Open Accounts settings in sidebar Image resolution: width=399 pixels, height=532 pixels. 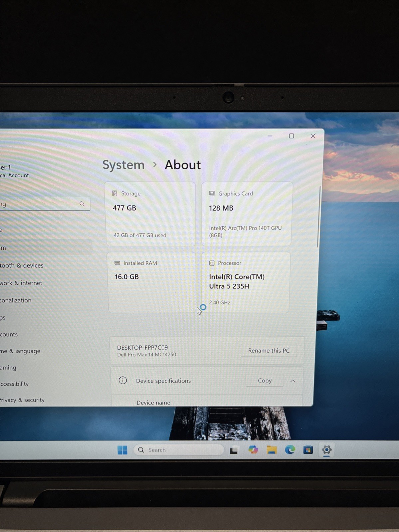point(9,334)
